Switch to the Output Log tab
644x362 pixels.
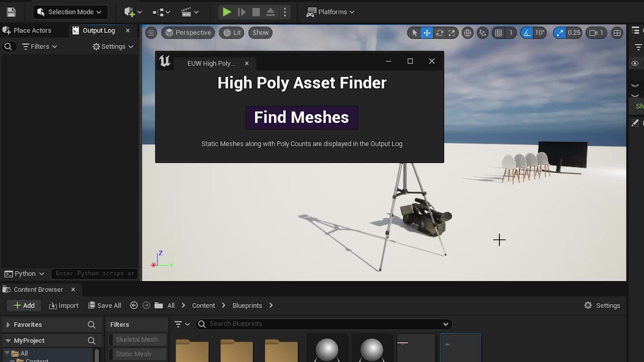point(99,30)
